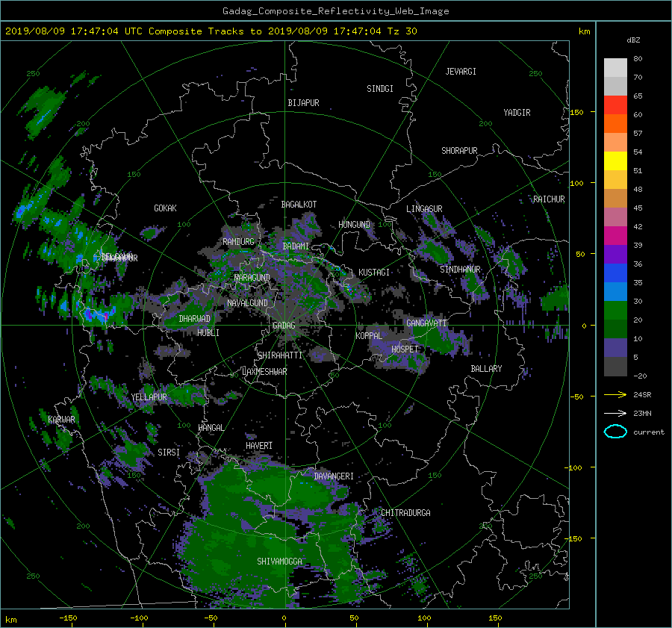
Task: Click the 0 tick on bottom axis
Action: coord(284,618)
